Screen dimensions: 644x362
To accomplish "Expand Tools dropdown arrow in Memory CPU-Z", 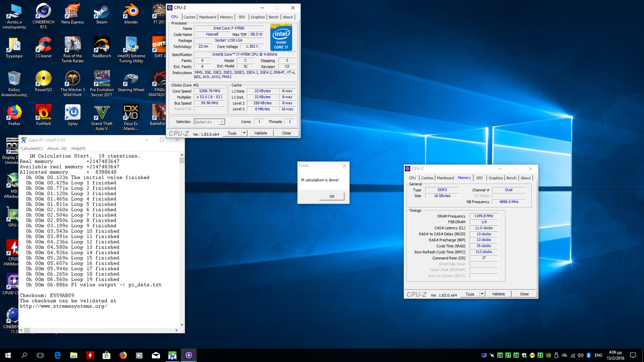I will click(482, 294).
